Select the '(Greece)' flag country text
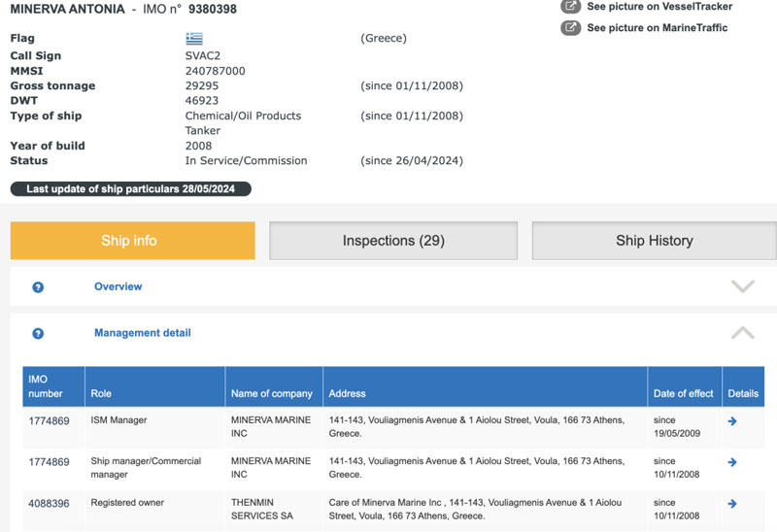 (x=384, y=38)
